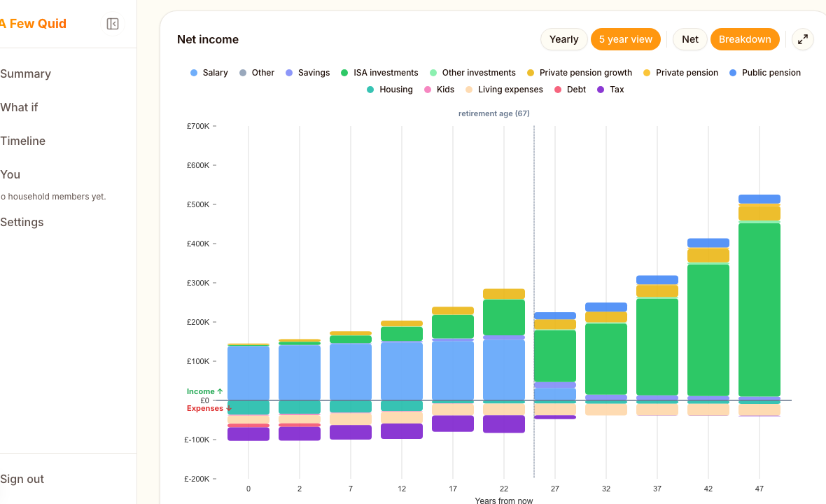Toggle the Public pension series
The height and width of the screenshot is (504, 826).
764,72
